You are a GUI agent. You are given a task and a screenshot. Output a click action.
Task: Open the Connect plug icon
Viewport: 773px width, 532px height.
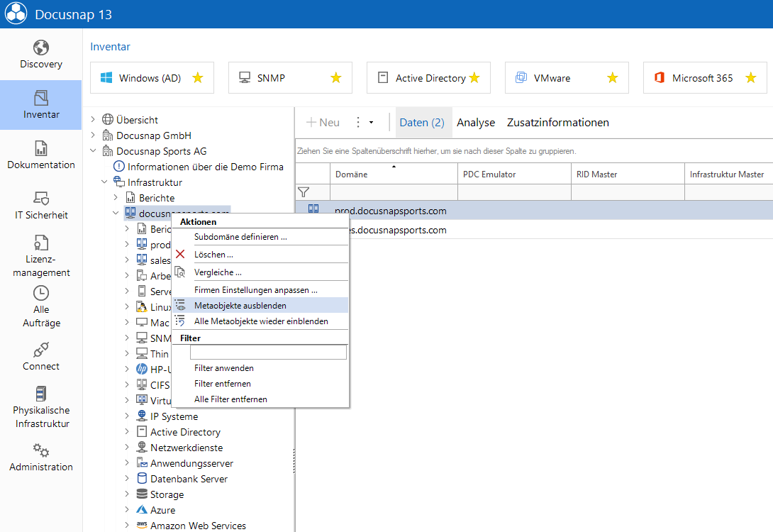41,350
